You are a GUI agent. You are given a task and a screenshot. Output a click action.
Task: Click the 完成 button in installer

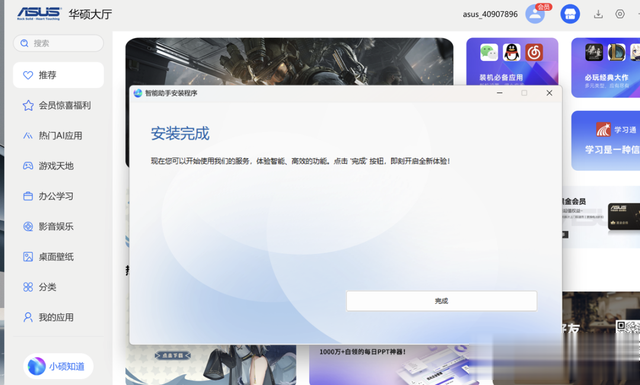point(442,301)
